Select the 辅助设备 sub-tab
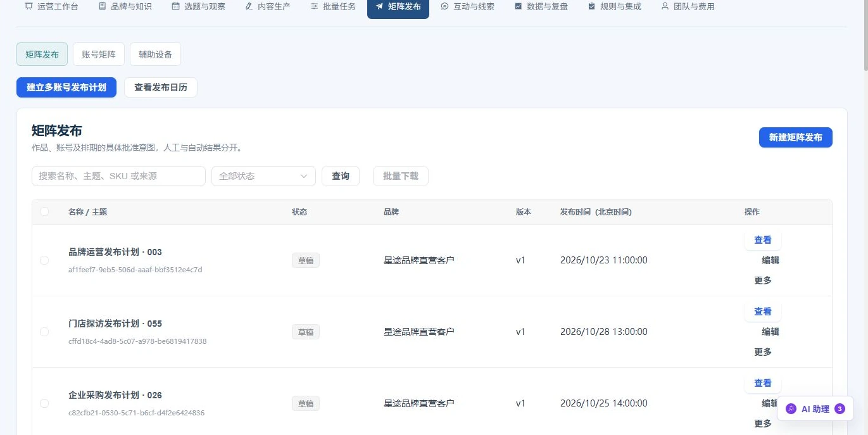The width and height of the screenshot is (868, 435). [155, 54]
